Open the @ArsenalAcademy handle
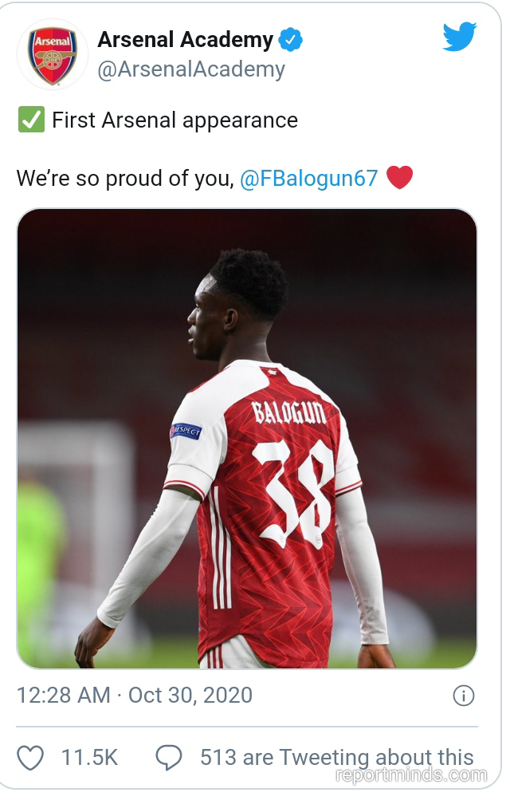This screenshot has height=812, width=510. point(191,69)
